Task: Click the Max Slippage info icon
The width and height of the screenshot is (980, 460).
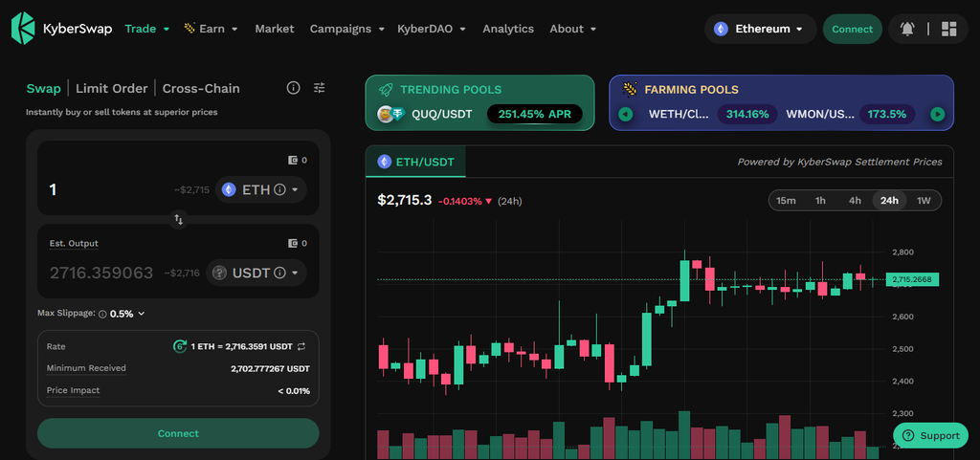Action: (102, 314)
